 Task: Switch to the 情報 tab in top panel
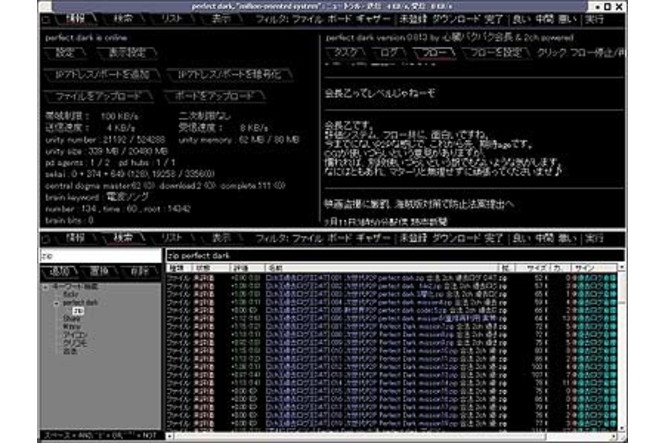coord(71,18)
